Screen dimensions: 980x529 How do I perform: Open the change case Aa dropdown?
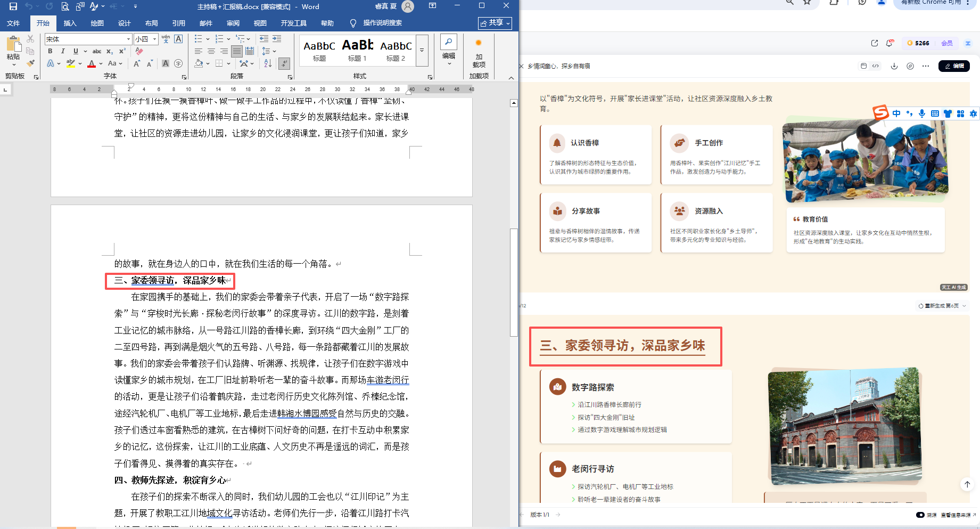(115, 63)
